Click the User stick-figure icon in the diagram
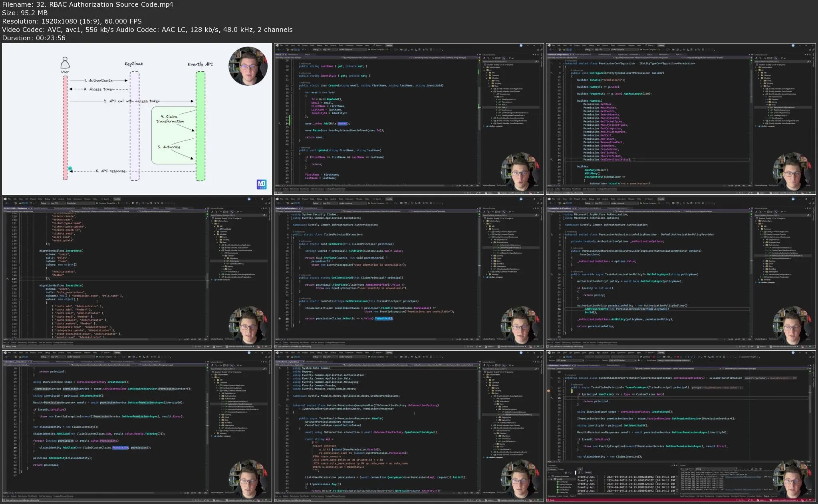The height and width of the screenshot is (504, 818). [x=65, y=63]
